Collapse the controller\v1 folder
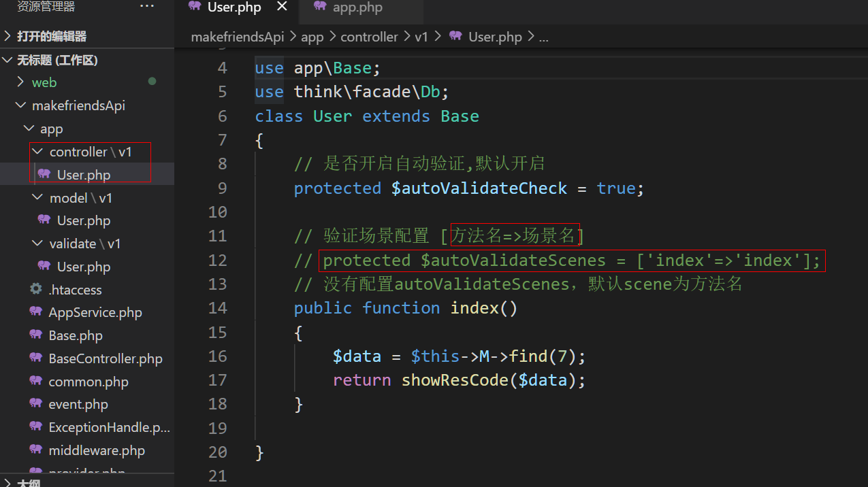Image resolution: width=868 pixels, height=487 pixels. (x=90, y=152)
